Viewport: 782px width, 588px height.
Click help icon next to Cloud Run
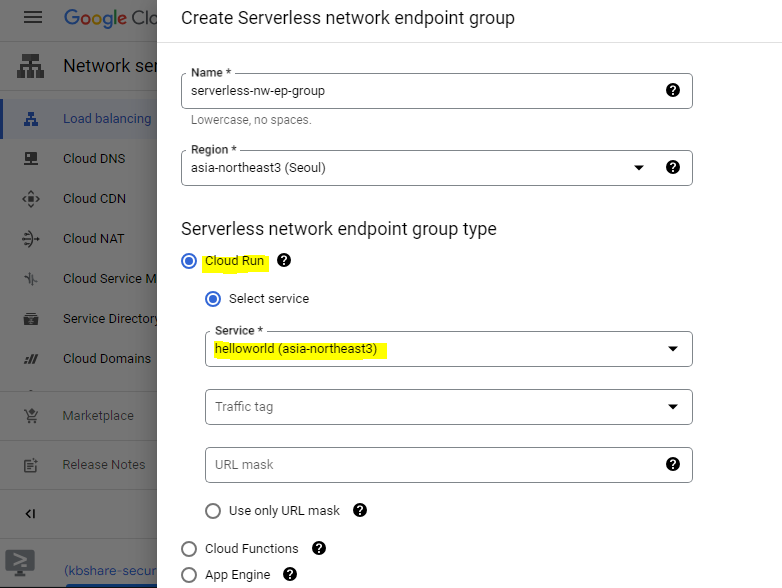284,260
